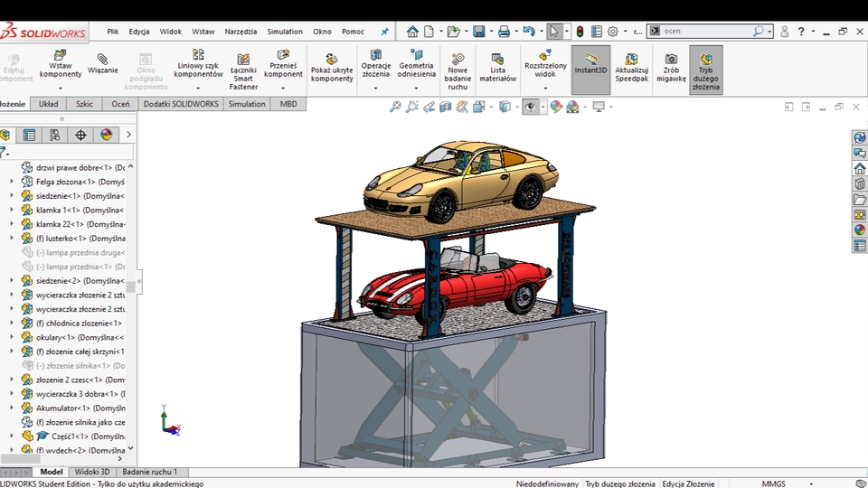Switch to Dodatki SOLIDWORKS tab

(x=181, y=104)
